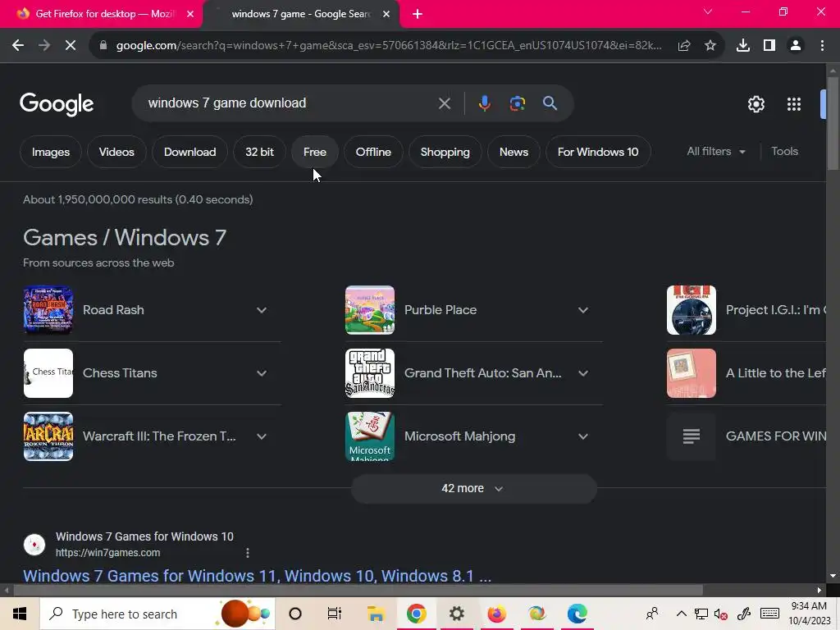The image size is (840, 630).
Task: Open Cortana circle icon
Action: [x=295, y=614]
